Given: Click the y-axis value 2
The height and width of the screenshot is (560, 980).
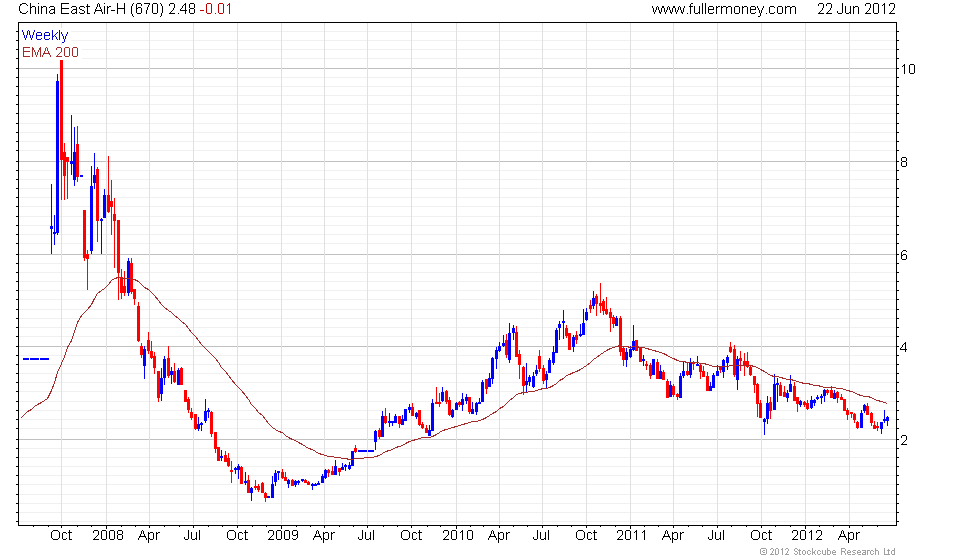Looking at the screenshot, I should coord(904,440).
